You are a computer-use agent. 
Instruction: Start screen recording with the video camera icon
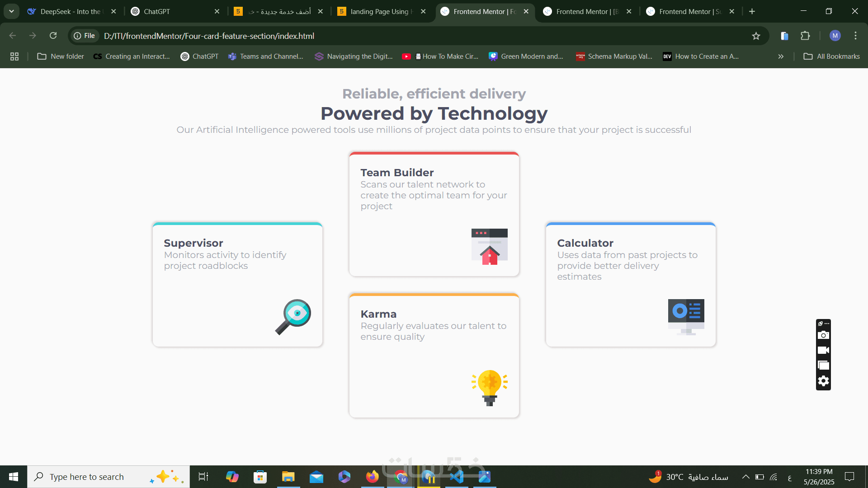(823, 350)
